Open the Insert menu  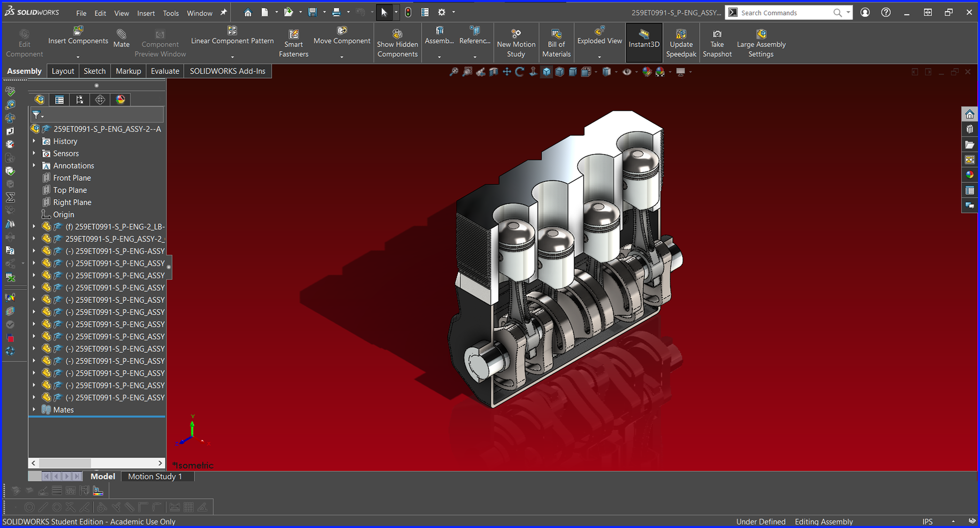point(146,13)
